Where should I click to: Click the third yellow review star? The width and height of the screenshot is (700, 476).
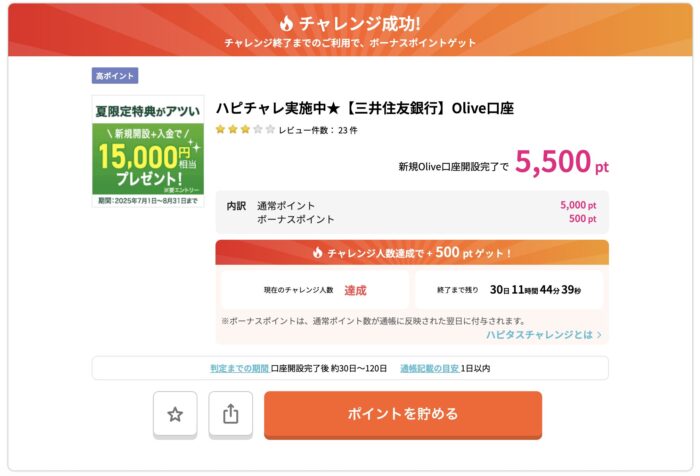pos(245,129)
